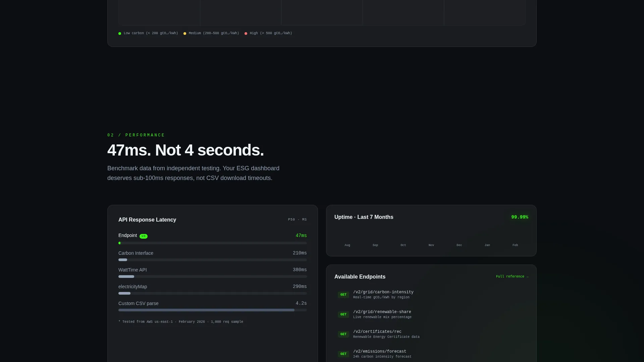Select the /v2/emissions/forecast endpoint path
Viewport: 644px width, 362px height.
tap(380, 352)
